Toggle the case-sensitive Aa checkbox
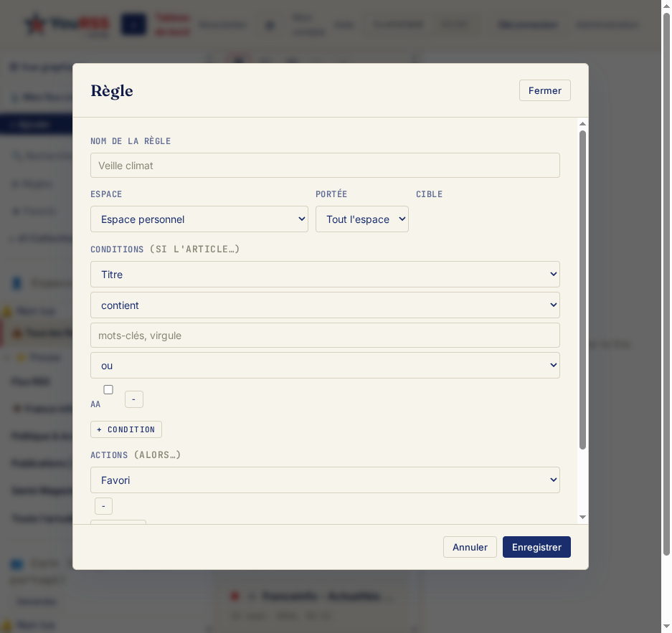This screenshot has height=633, width=672. pyautogui.click(x=108, y=389)
